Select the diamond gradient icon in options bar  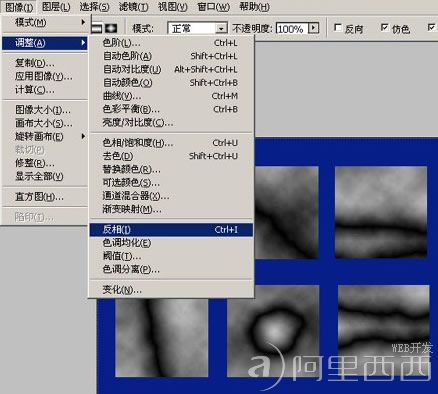coord(112,28)
